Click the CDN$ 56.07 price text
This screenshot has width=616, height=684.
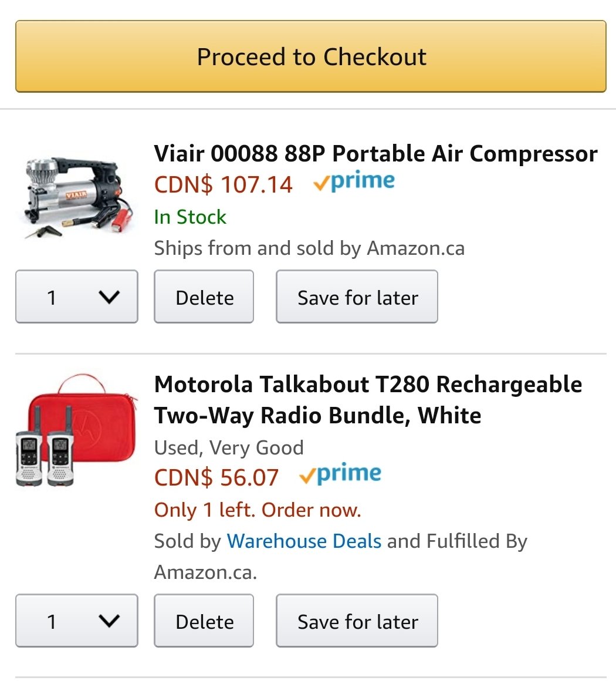(x=216, y=477)
